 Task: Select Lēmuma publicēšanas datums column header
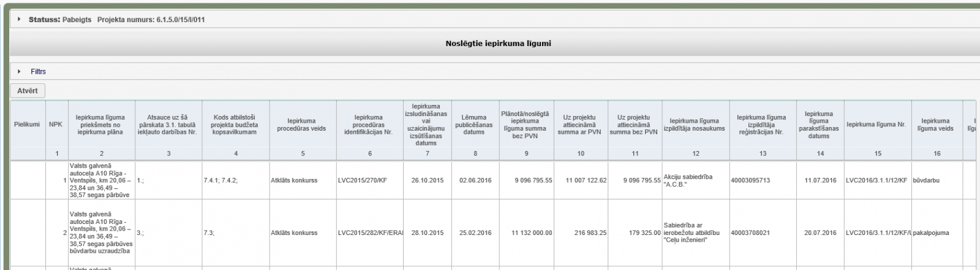[x=474, y=125]
